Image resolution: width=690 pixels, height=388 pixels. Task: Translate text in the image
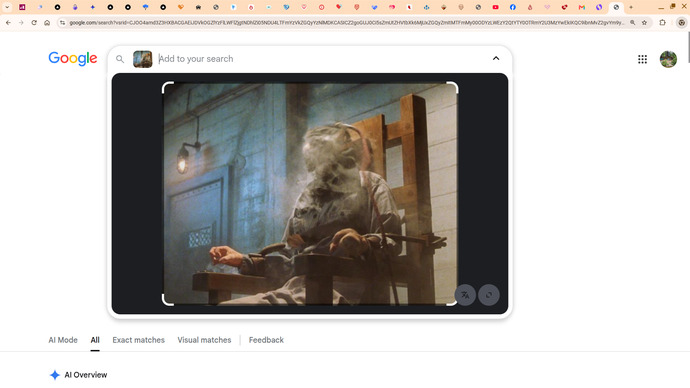tap(465, 295)
